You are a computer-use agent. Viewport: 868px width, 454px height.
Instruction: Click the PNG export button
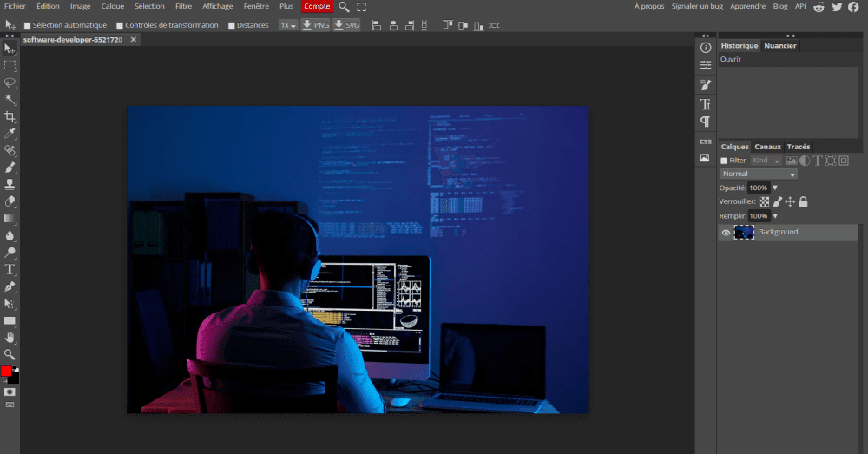[x=315, y=25]
